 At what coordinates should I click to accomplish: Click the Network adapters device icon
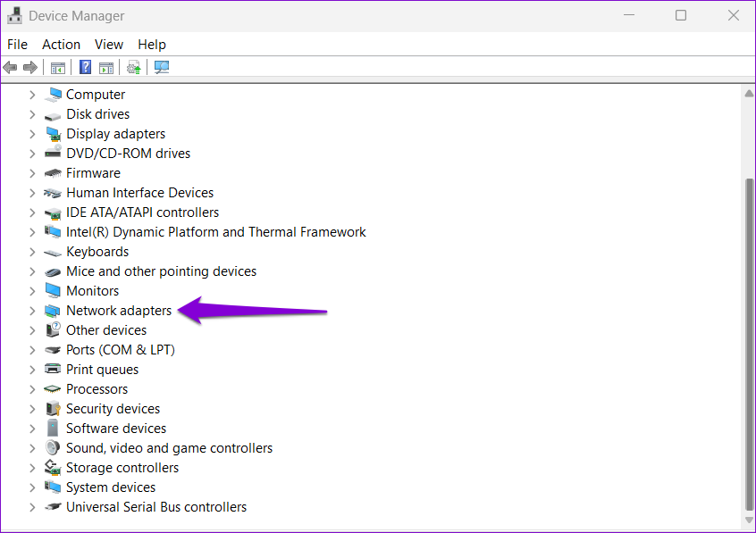(x=53, y=311)
